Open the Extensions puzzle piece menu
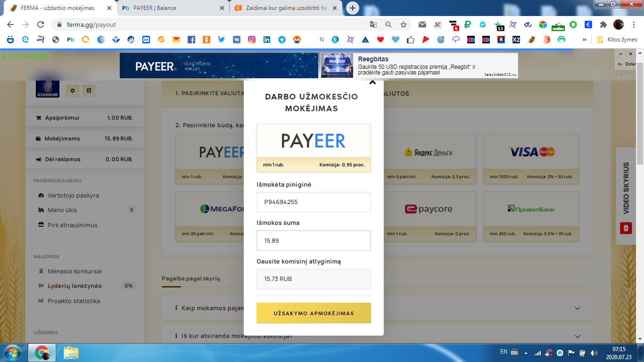 (x=603, y=25)
